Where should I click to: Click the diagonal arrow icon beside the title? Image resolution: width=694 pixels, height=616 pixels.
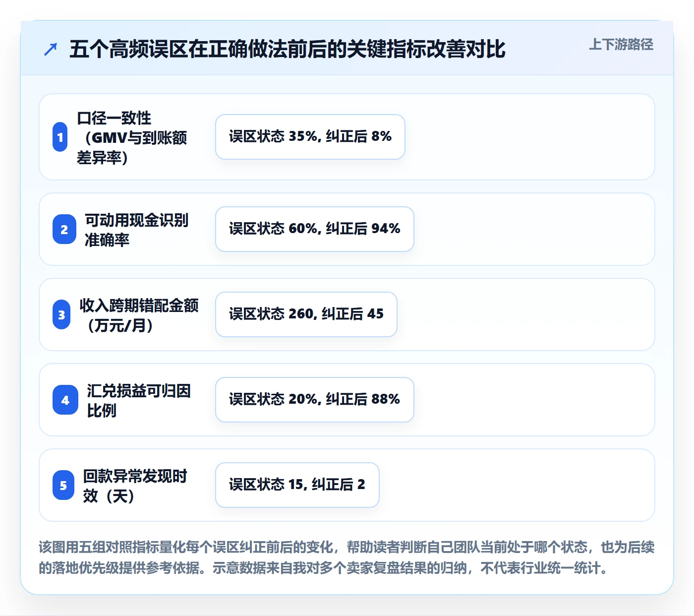click(x=51, y=49)
